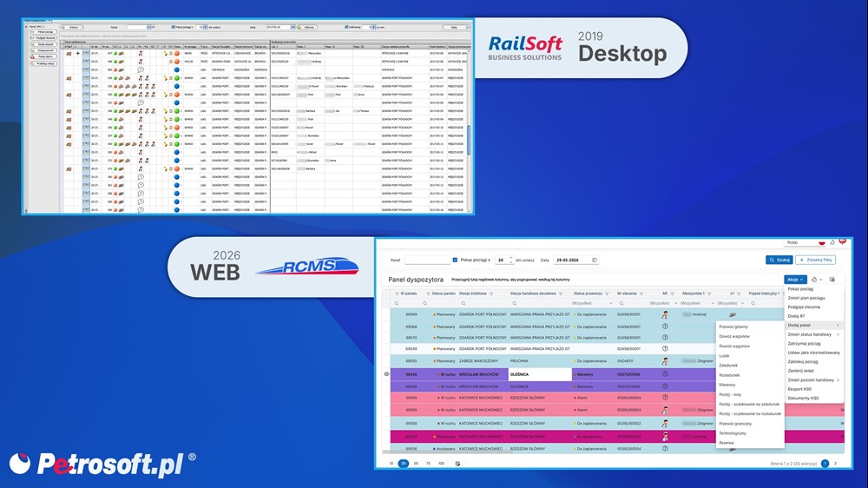Click the search magnifier under Nr zlecenia
The image size is (868, 488).
[x=621, y=304]
